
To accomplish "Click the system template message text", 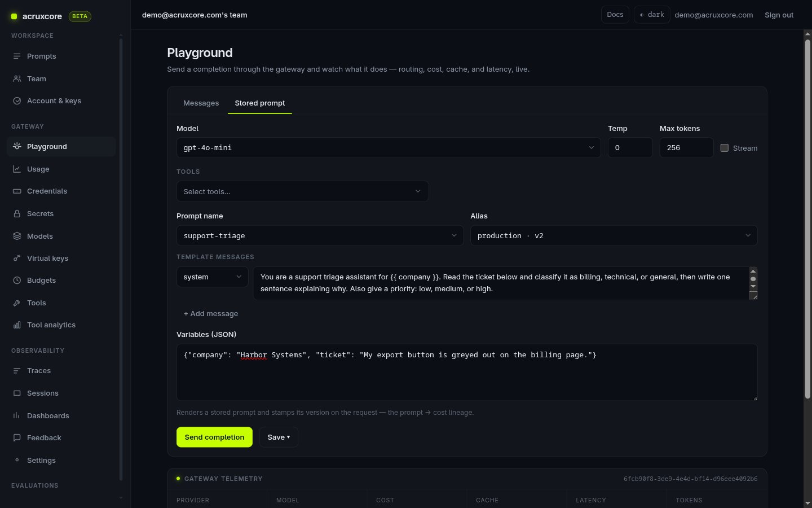I will point(501,283).
